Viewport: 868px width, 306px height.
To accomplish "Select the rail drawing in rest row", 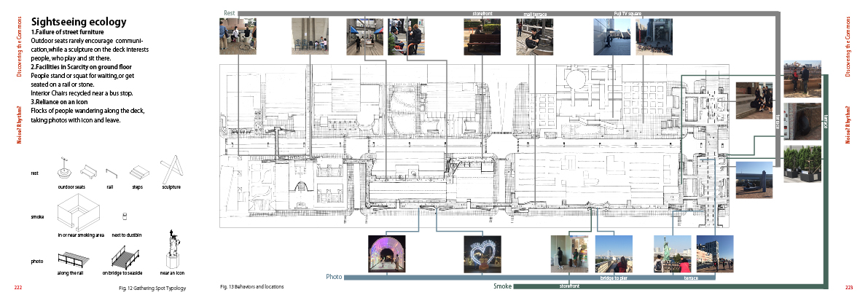I will tap(111, 172).
